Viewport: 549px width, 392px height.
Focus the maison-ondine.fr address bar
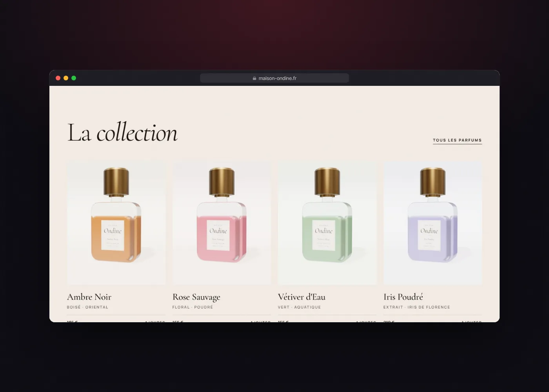274,78
